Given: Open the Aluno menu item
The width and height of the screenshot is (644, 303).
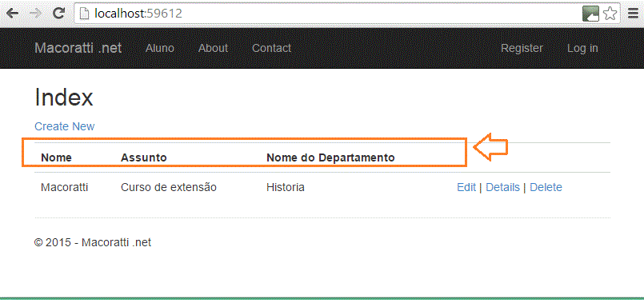Looking at the screenshot, I should [160, 48].
